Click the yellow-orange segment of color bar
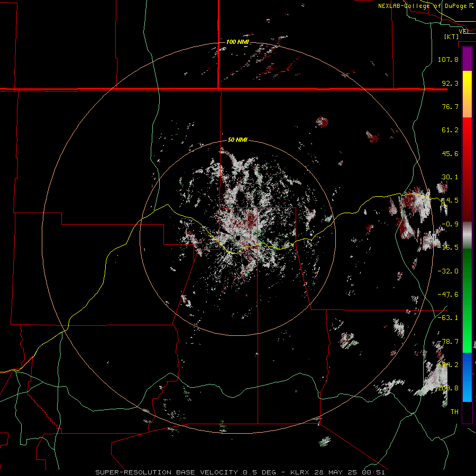 (x=467, y=94)
